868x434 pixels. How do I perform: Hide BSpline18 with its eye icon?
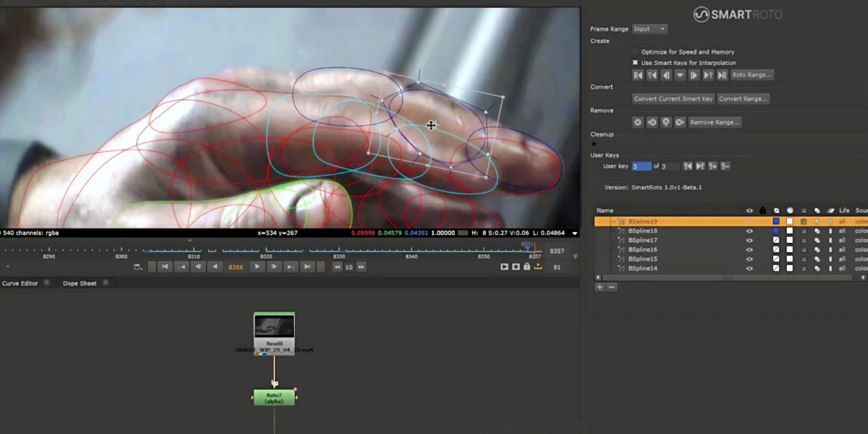pyautogui.click(x=749, y=231)
